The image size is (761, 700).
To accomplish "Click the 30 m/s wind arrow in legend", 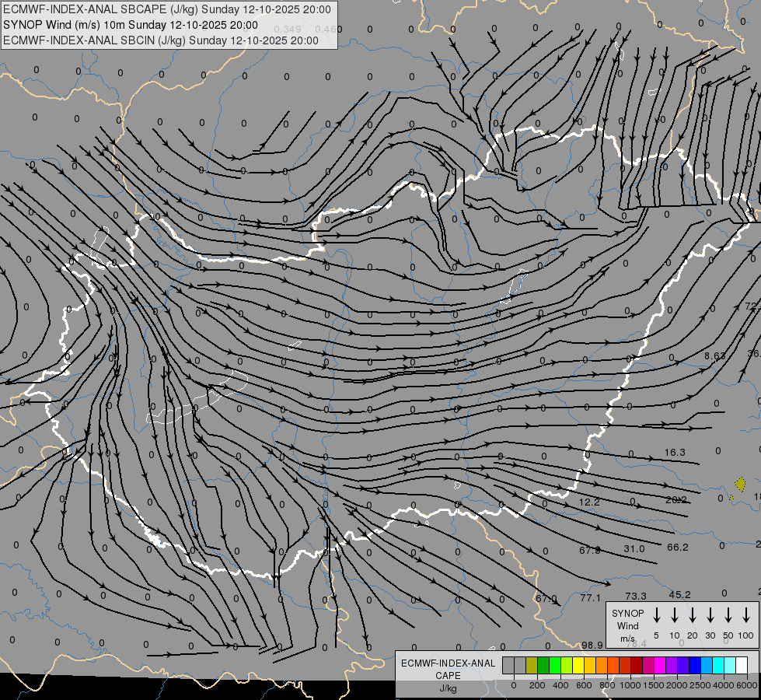I will point(710,615).
